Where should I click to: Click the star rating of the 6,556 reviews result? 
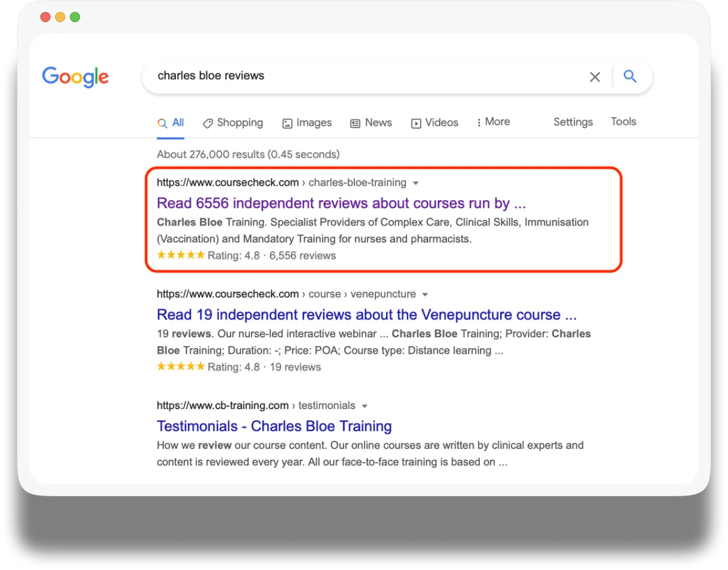(181, 255)
